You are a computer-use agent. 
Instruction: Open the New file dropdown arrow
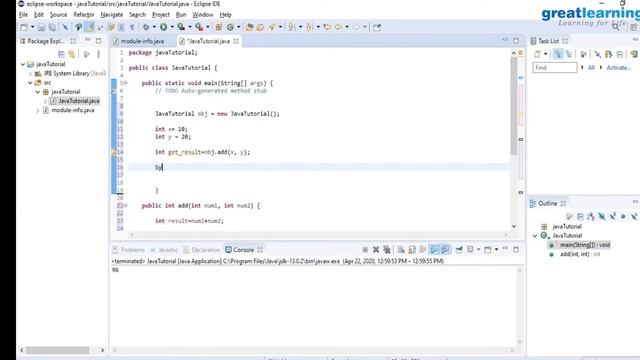[x=32, y=27]
